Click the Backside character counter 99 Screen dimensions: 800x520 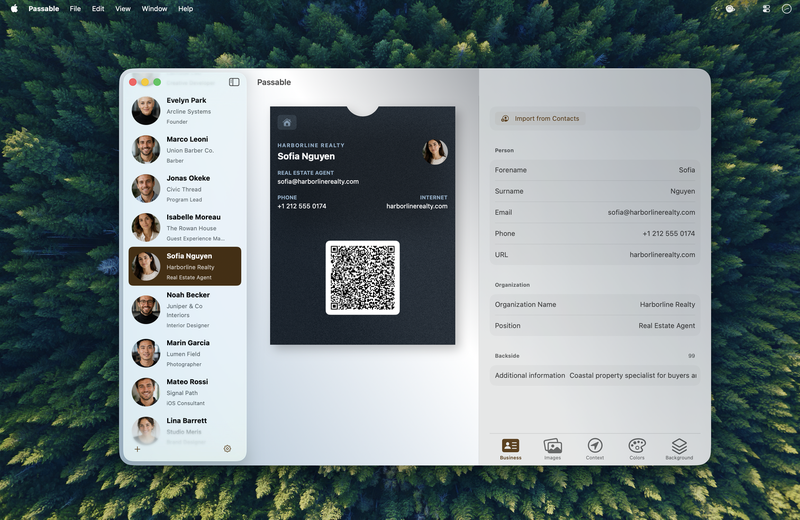[x=691, y=356]
